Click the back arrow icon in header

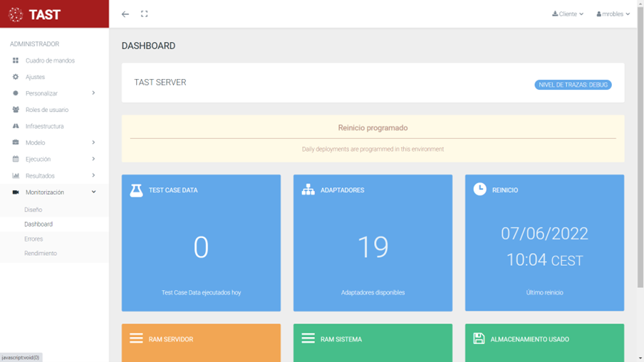[x=125, y=14]
